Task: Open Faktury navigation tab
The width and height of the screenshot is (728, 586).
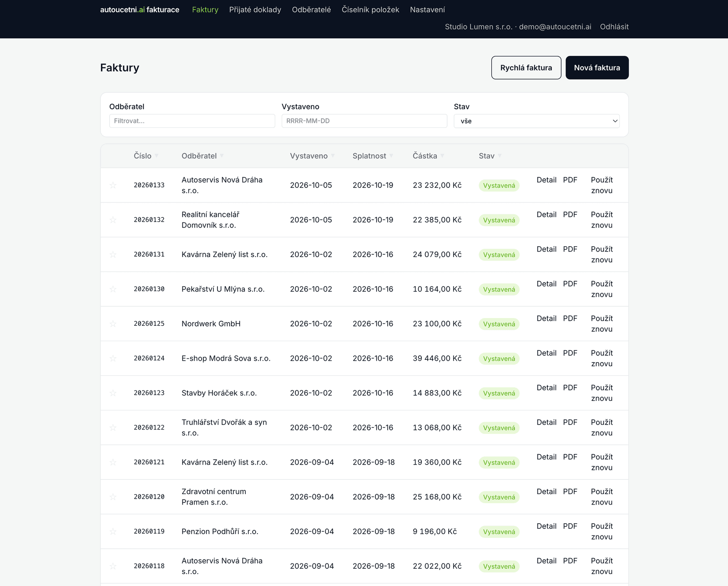Action: click(205, 10)
